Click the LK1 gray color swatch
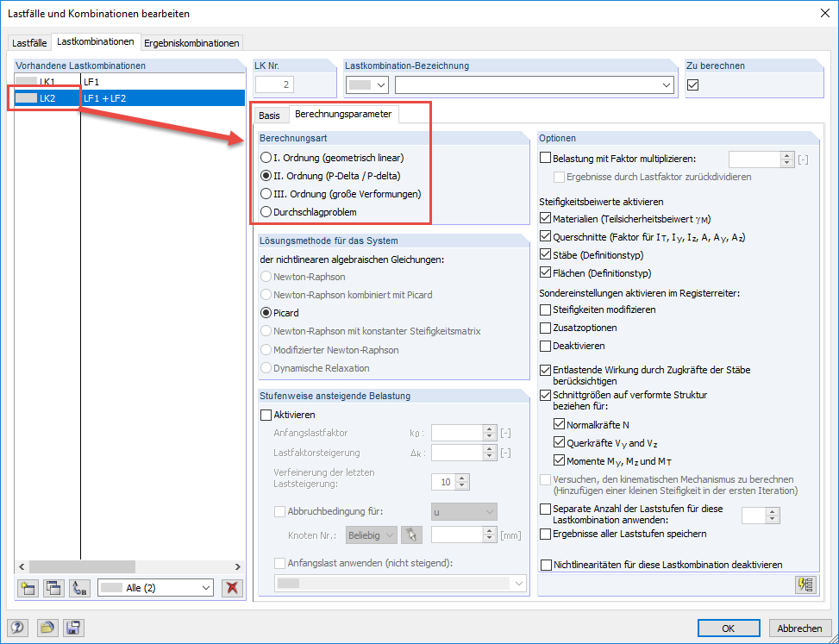This screenshot has height=644, width=839. 27,82
